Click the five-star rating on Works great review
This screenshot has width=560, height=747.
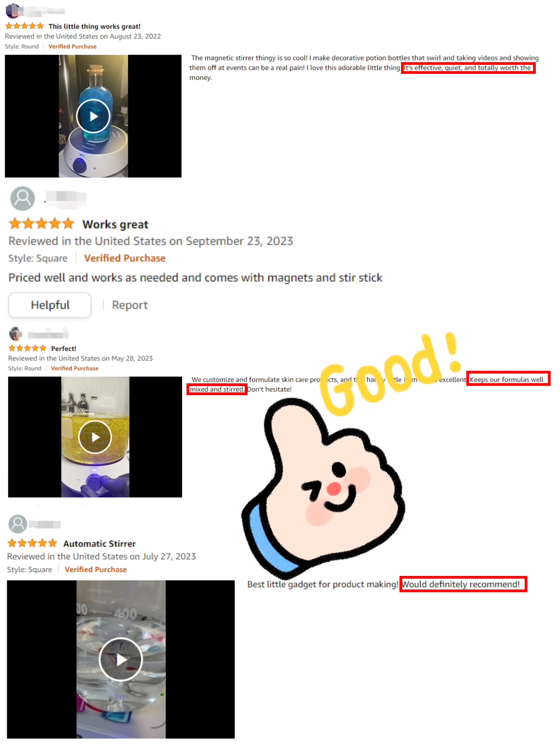click(x=41, y=223)
